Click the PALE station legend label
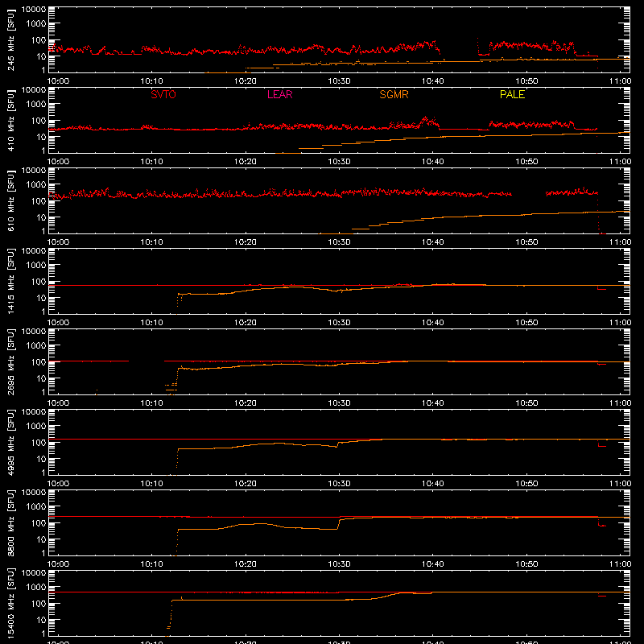The height and width of the screenshot is (644, 644). tap(512, 94)
